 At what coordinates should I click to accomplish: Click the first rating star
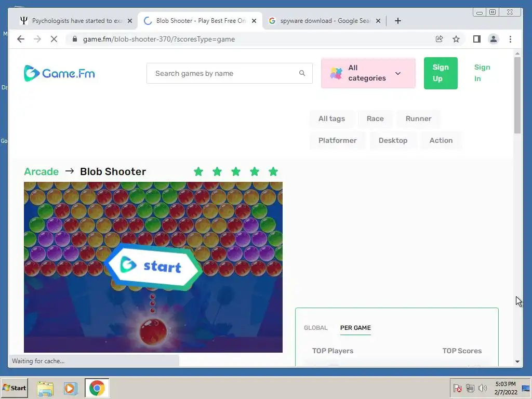[x=198, y=171]
